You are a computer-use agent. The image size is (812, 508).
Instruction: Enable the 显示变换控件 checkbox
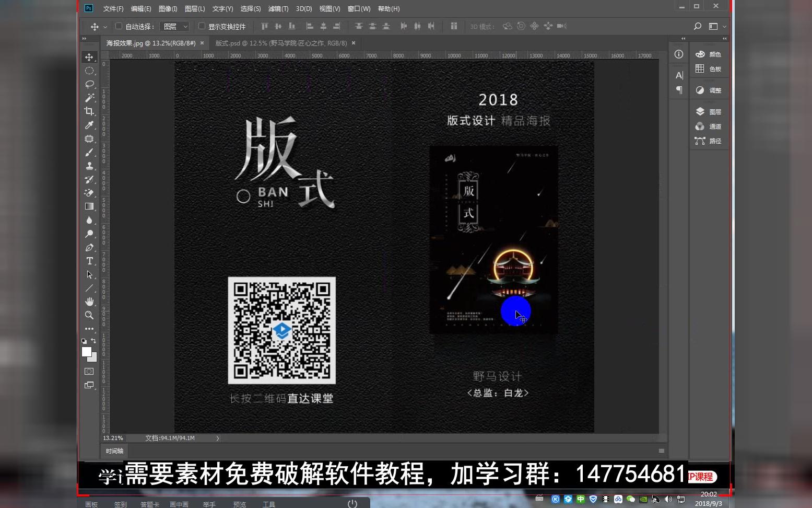[x=202, y=26]
